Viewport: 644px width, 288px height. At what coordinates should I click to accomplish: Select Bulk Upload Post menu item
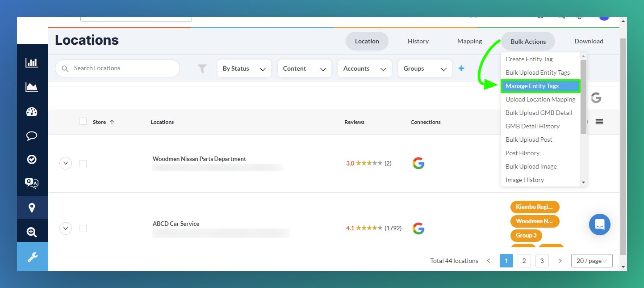pyautogui.click(x=540, y=140)
